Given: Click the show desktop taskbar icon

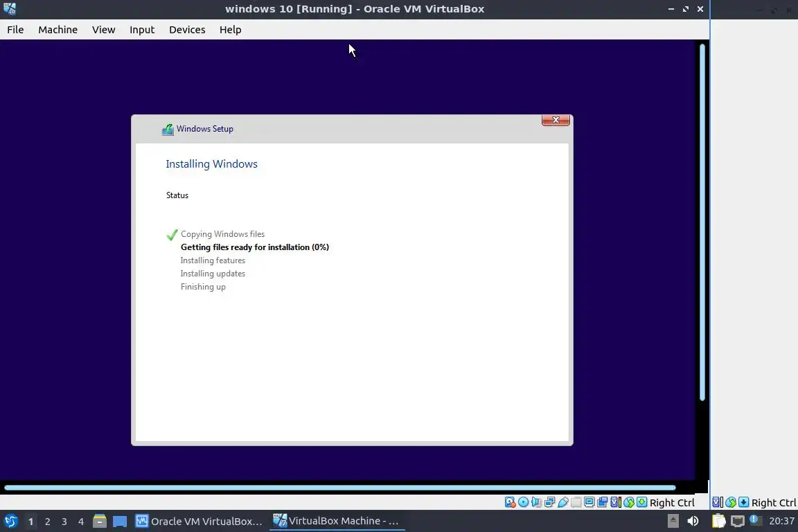Looking at the screenshot, I should tap(120, 522).
